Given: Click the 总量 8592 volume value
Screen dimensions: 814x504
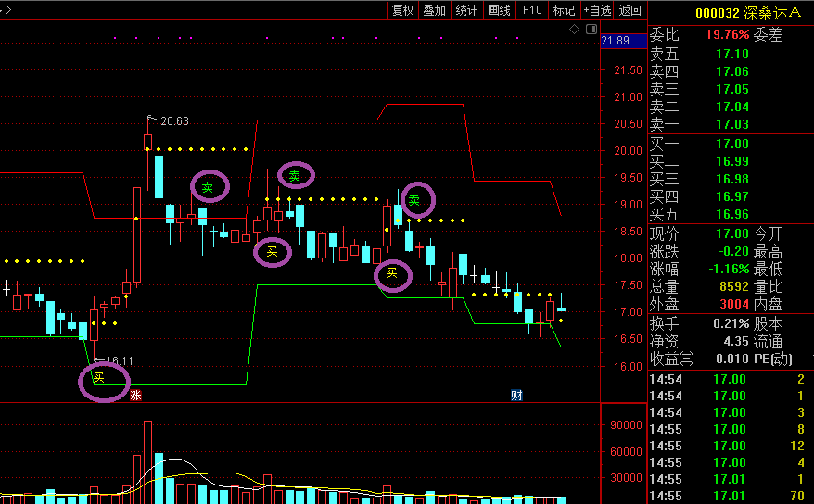Looking at the screenshot, I should coord(734,286).
